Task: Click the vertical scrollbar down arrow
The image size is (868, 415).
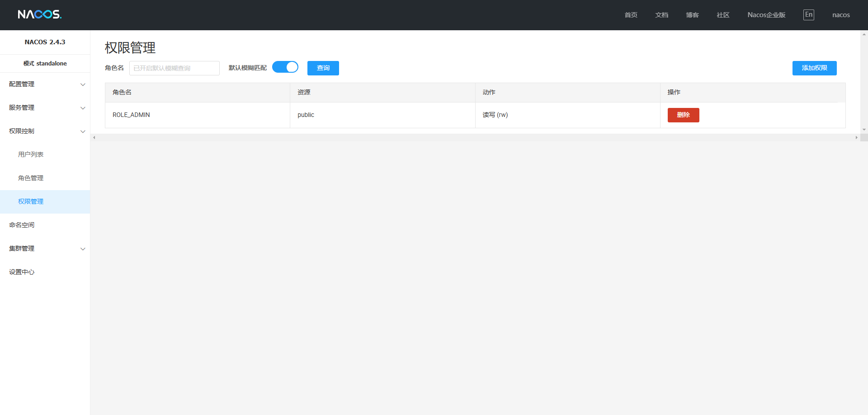Action: [x=864, y=130]
